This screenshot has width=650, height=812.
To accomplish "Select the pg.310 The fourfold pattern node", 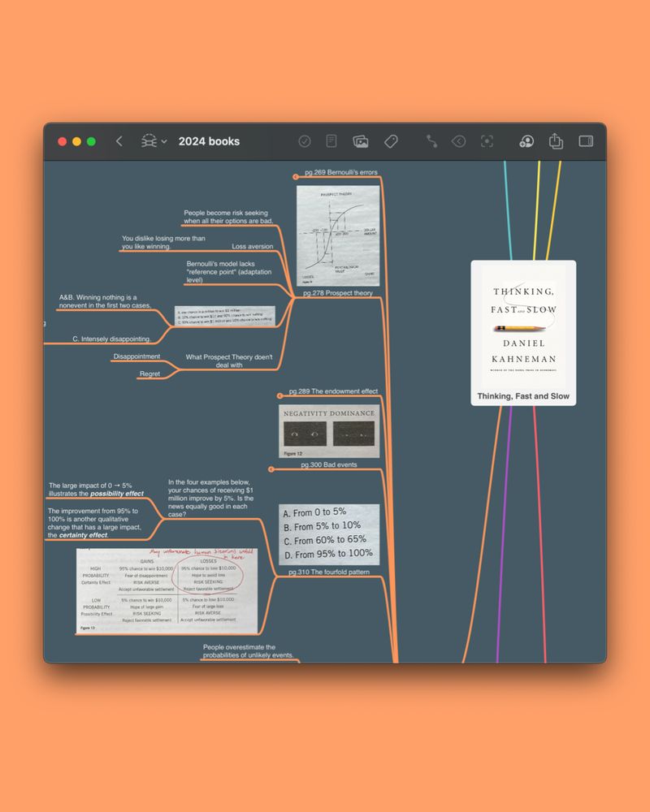I will coord(329,572).
